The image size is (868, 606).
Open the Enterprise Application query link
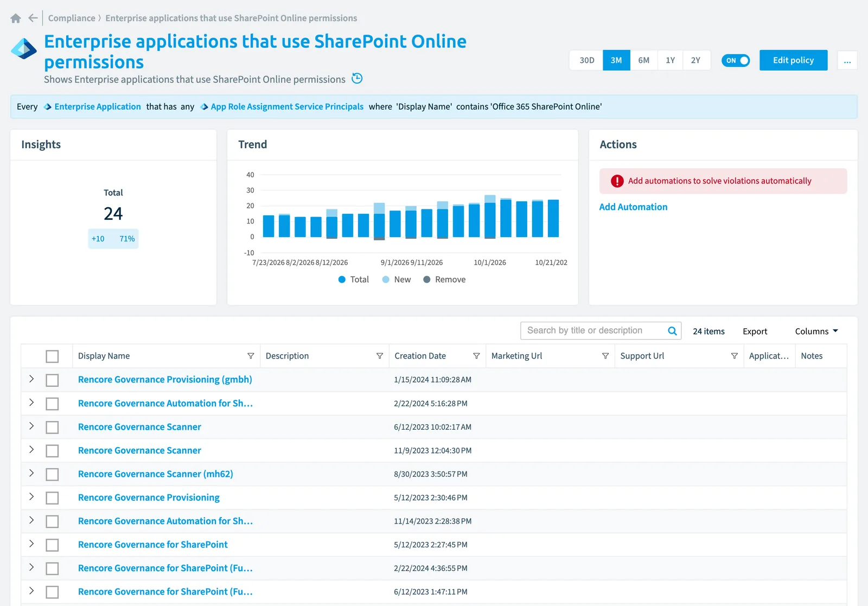[x=98, y=107]
